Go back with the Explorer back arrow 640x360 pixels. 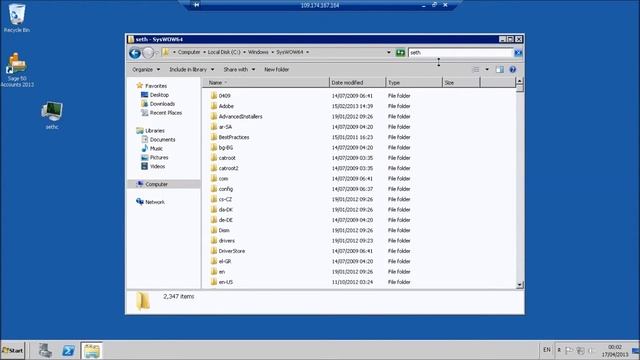pyautogui.click(x=135, y=53)
